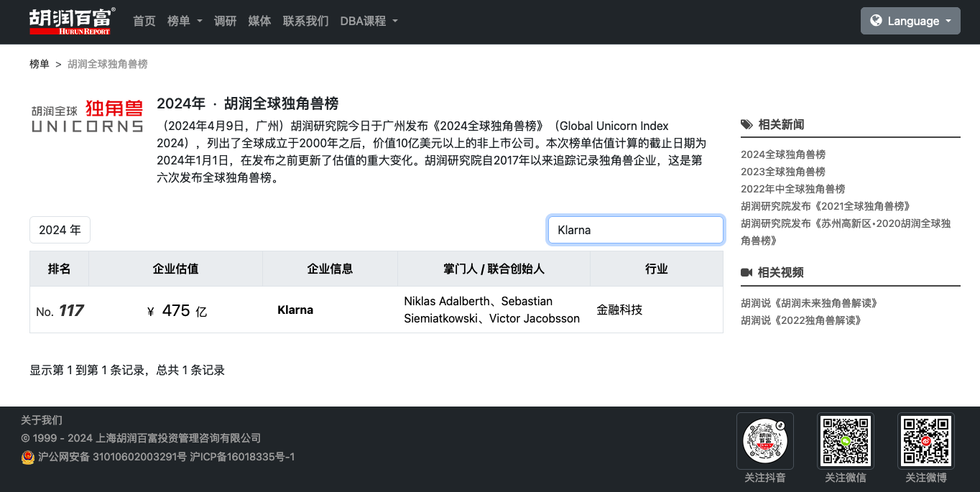Click the tag icon beside 相关新闻
Viewport: 980px width, 492px height.
[746, 124]
